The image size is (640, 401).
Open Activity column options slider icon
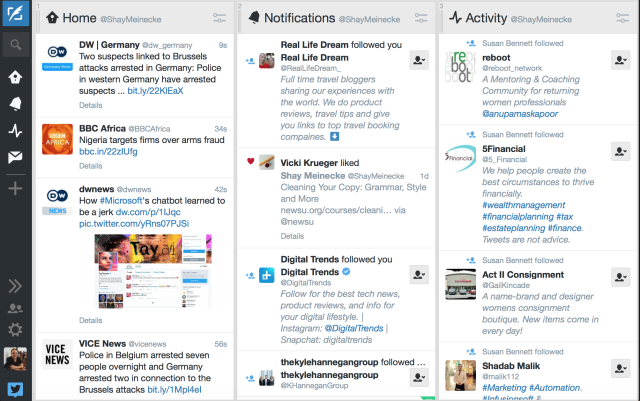point(622,18)
